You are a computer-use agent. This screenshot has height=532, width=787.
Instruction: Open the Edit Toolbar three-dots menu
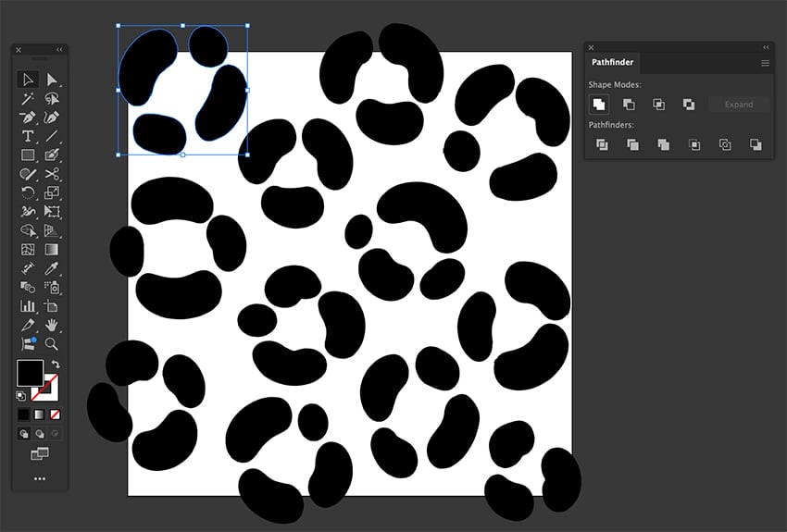(40, 479)
